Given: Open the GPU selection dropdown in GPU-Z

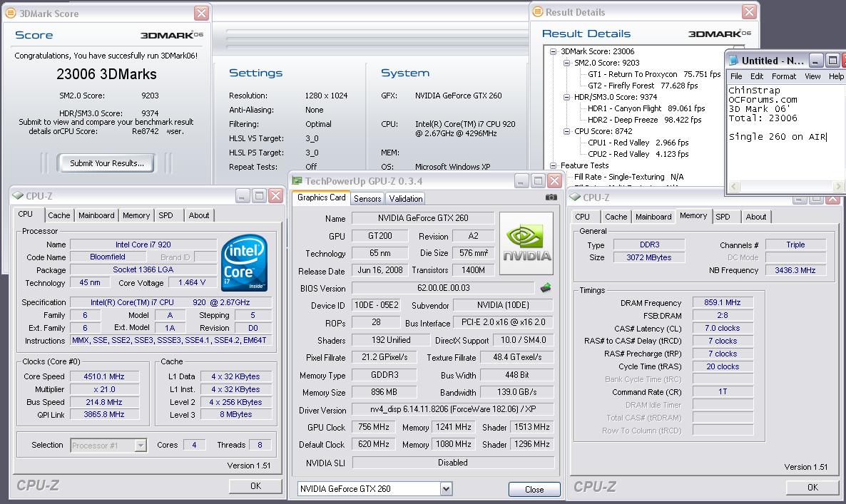Looking at the screenshot, I should pyautogui.click(x=446, y=489).
